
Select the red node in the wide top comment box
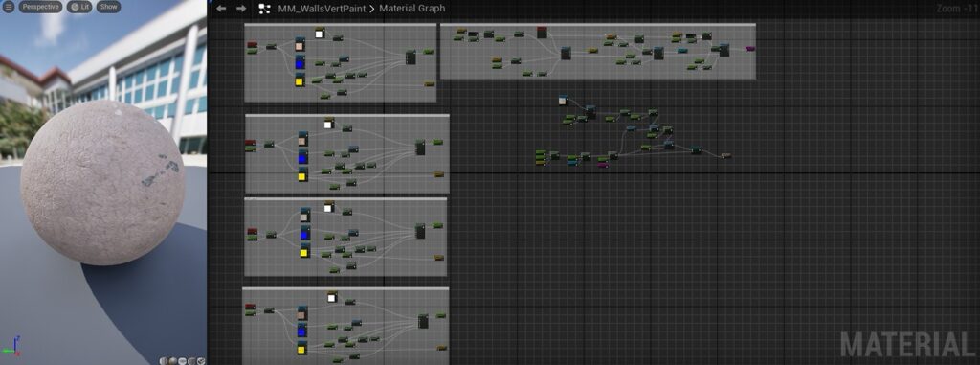pos(542,32)
